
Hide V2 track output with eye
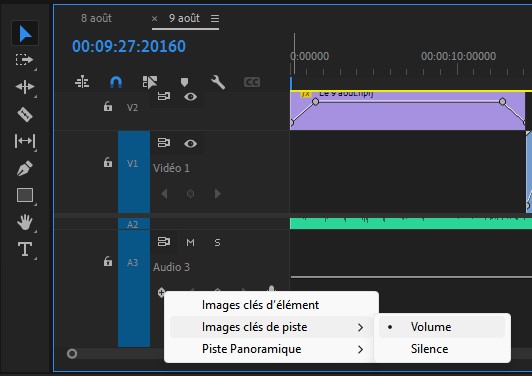pyautogui.click(x=190, y=97)
